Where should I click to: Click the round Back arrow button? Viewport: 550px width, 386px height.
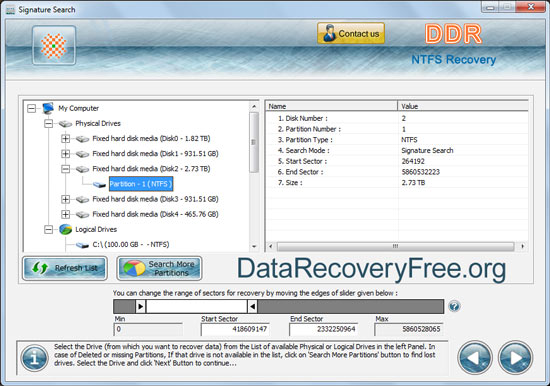pos(475,358)
